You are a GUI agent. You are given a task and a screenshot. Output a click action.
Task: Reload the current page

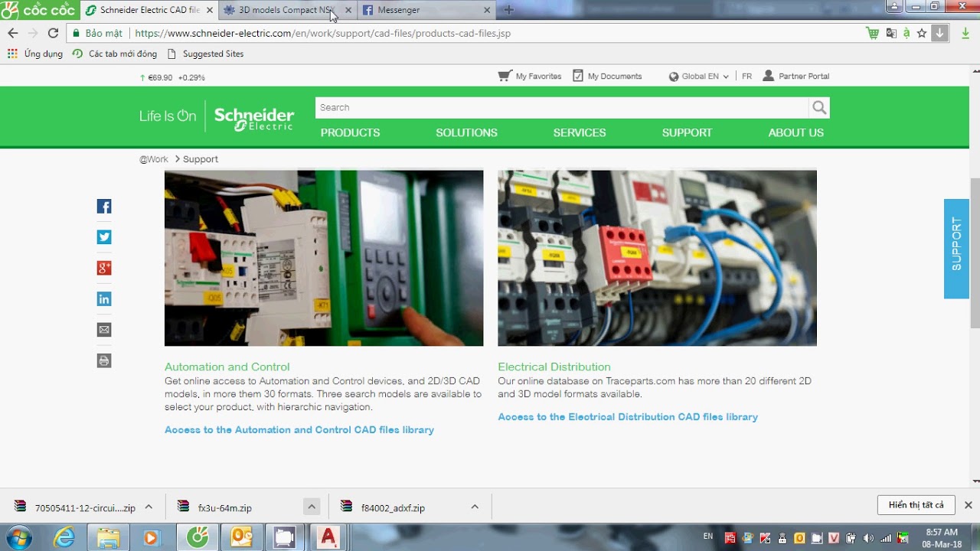(53, 33)
